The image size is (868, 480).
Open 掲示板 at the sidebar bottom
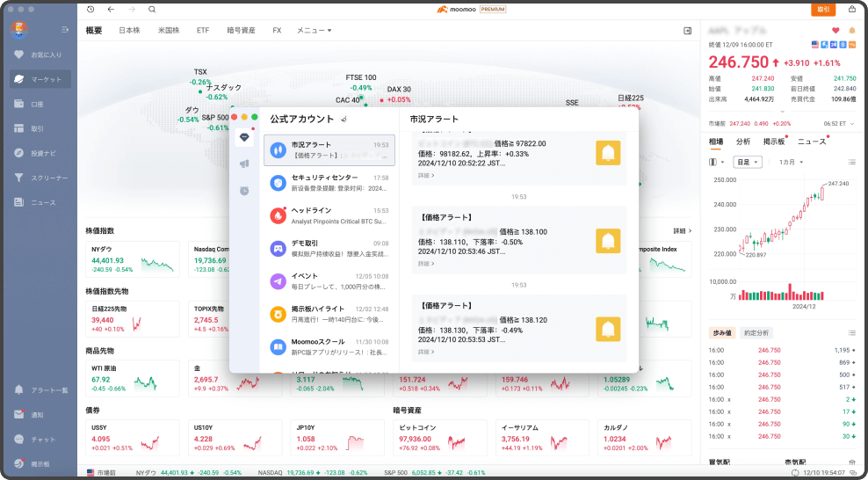coord(40,464)
